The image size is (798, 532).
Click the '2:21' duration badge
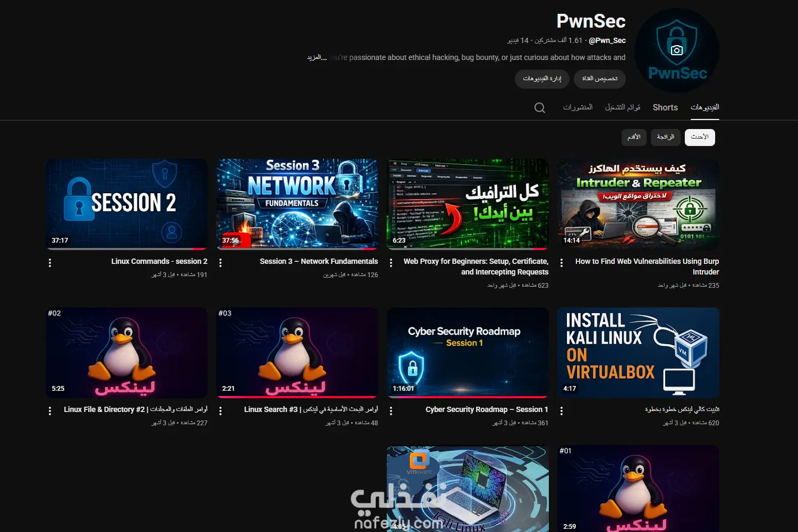coord(228,389)
